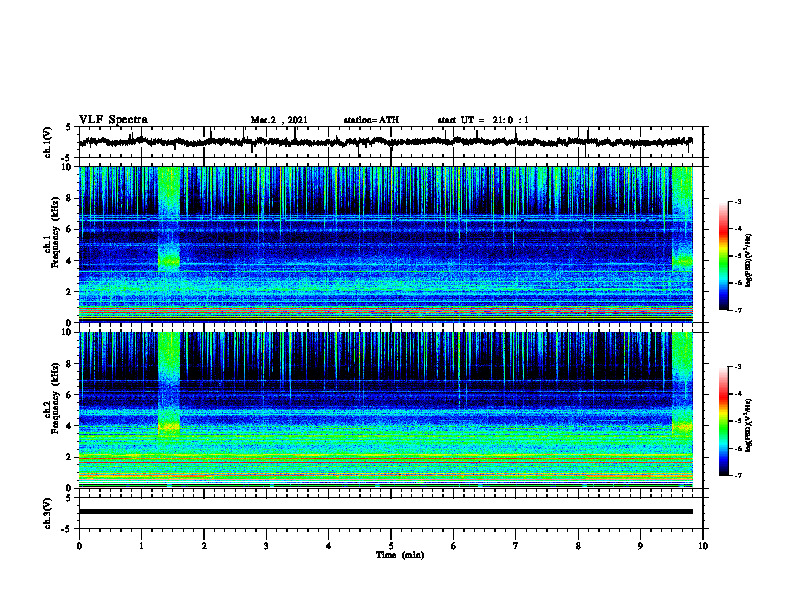Image resolution: width=792 pixels, height=612 pixels.
Task: Click time tick label "4" on x-axis
Action: point(329,546)
